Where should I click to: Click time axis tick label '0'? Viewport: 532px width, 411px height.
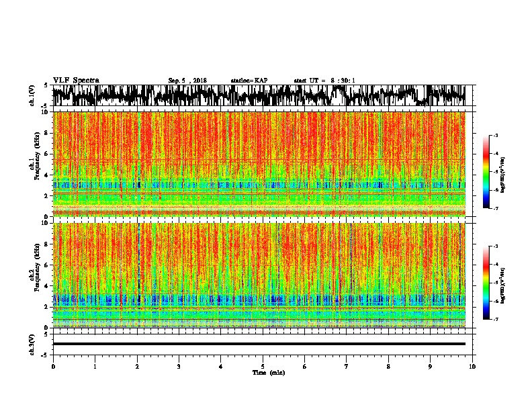tap(53, 367)
